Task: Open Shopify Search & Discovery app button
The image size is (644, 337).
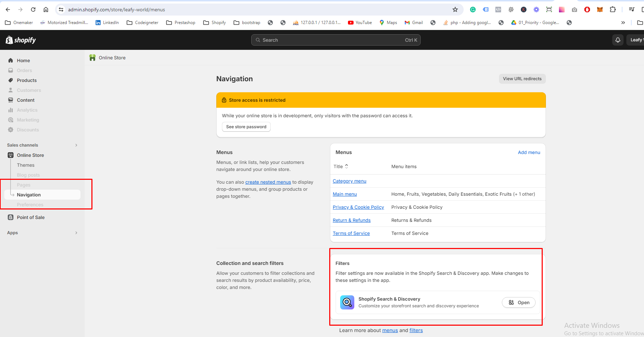Action: click(x=519, y=302)
